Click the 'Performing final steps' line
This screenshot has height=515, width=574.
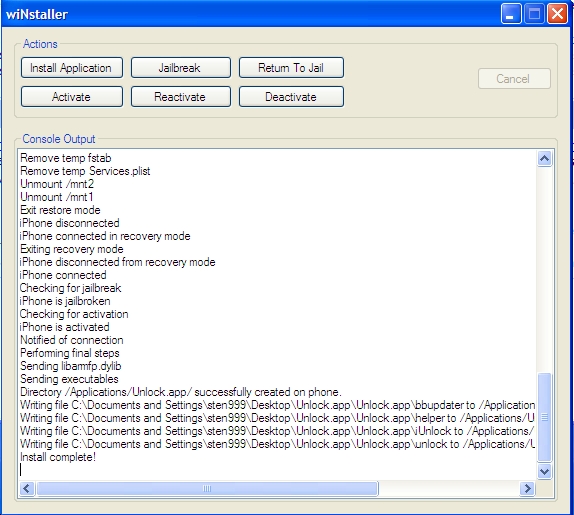(x=70, y=353)
